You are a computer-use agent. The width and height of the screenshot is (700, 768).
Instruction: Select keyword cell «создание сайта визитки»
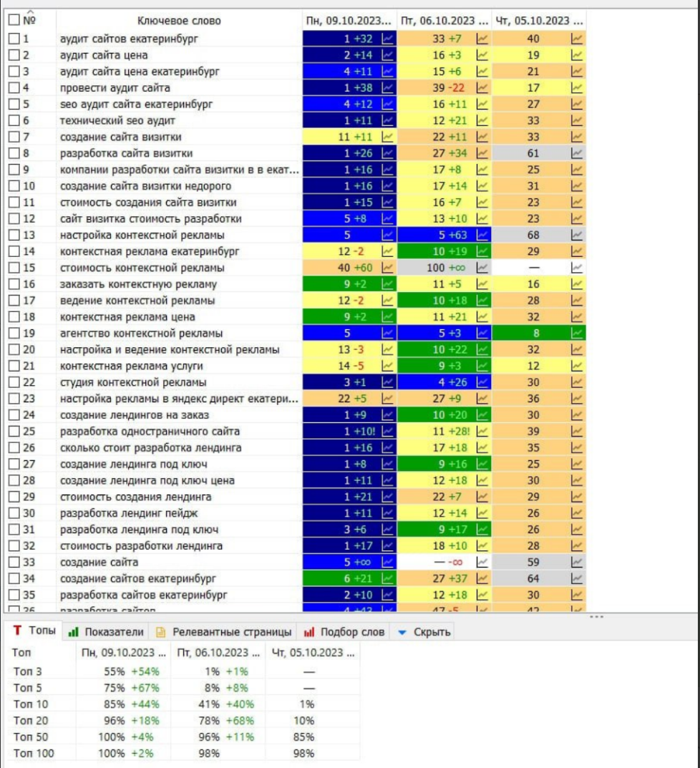(x=121, y=137)
